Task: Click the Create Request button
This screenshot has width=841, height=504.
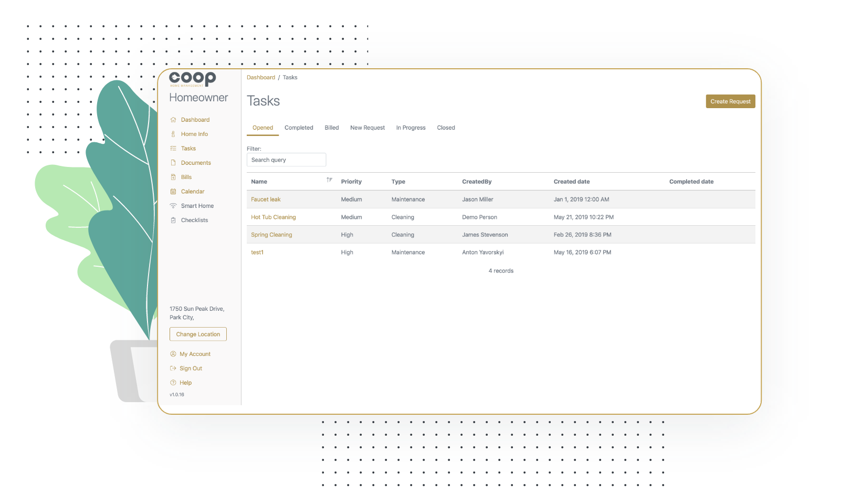Action: pos(730,101)
